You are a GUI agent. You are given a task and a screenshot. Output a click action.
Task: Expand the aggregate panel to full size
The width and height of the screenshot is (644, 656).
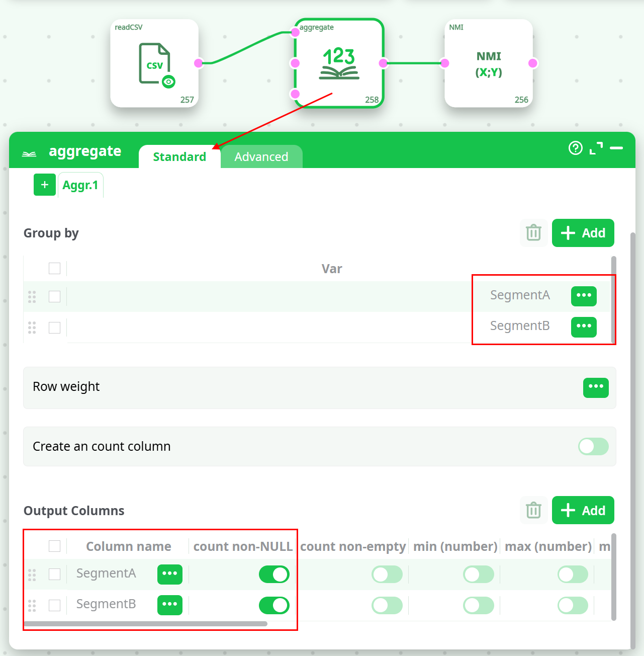(596, 148)
